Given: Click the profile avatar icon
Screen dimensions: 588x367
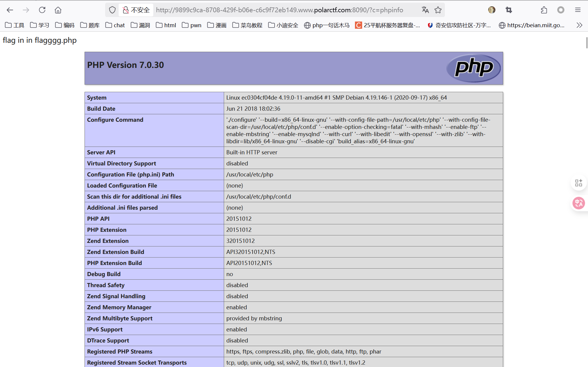Looking at the screenshot, I should 492,10.
